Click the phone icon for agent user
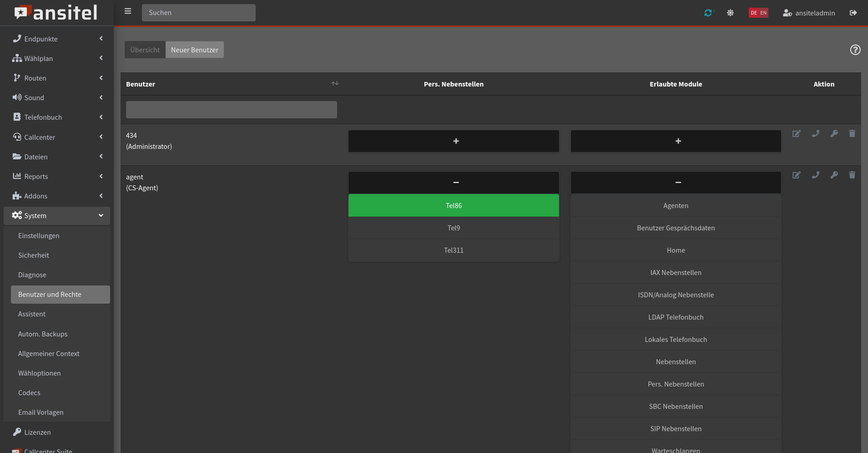868x453 pixels. tap(815, 175)
